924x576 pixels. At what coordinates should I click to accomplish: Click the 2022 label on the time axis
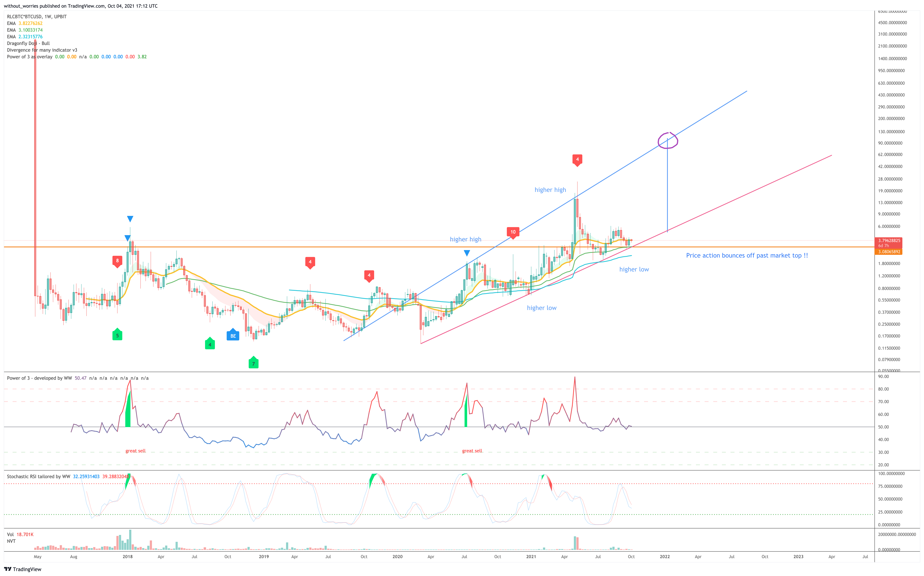(x=665, y=557)
